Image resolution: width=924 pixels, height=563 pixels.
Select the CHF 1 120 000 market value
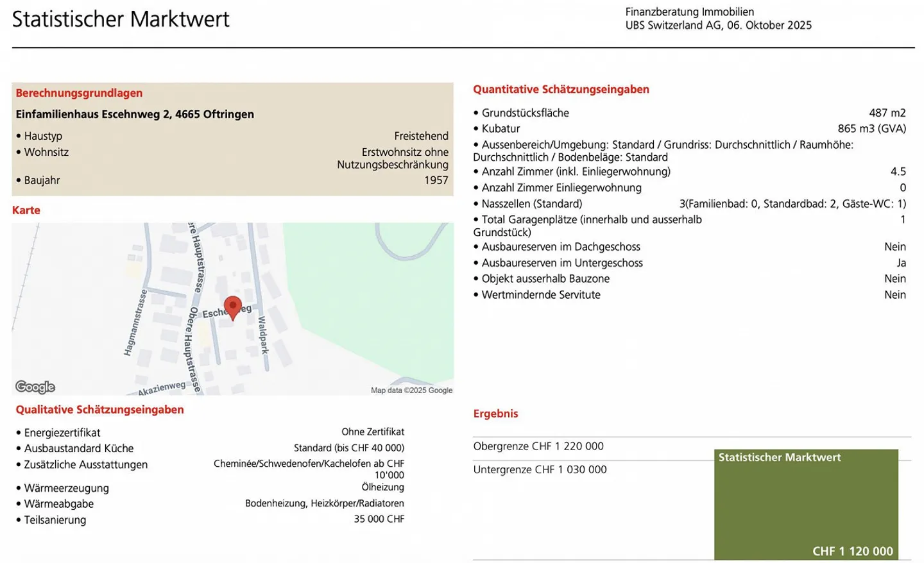coord(852,551)
